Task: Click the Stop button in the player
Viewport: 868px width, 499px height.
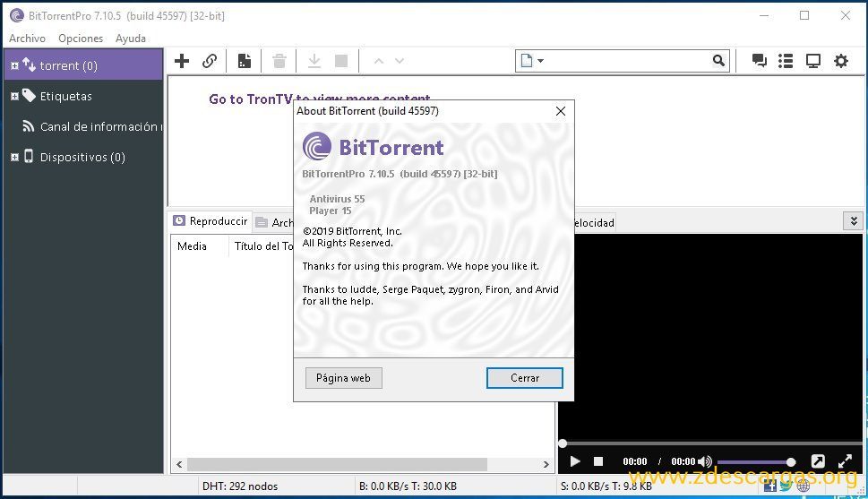Action: [x=598, y=461]
